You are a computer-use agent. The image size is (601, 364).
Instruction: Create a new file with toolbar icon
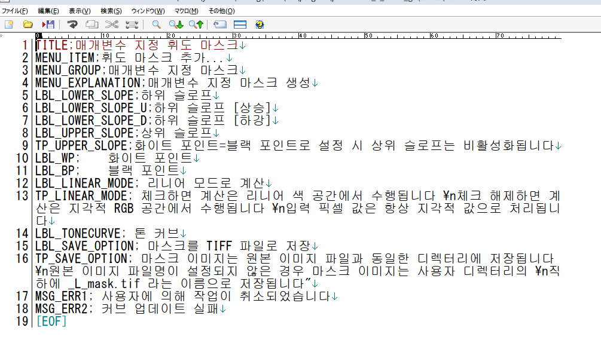pos(9,25)
